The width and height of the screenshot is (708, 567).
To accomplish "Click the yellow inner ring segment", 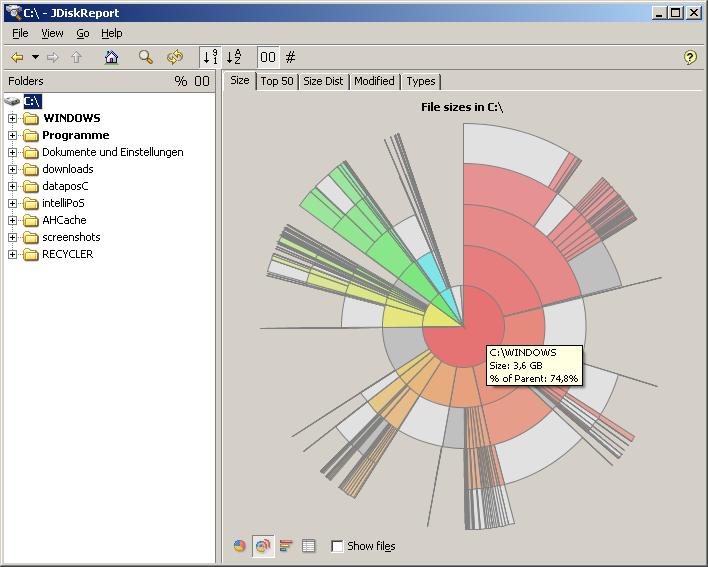I will tap(440, 316).
